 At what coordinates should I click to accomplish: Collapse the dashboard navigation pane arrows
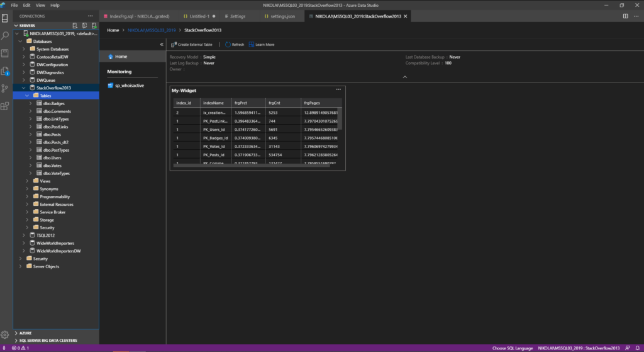point(162,45)
